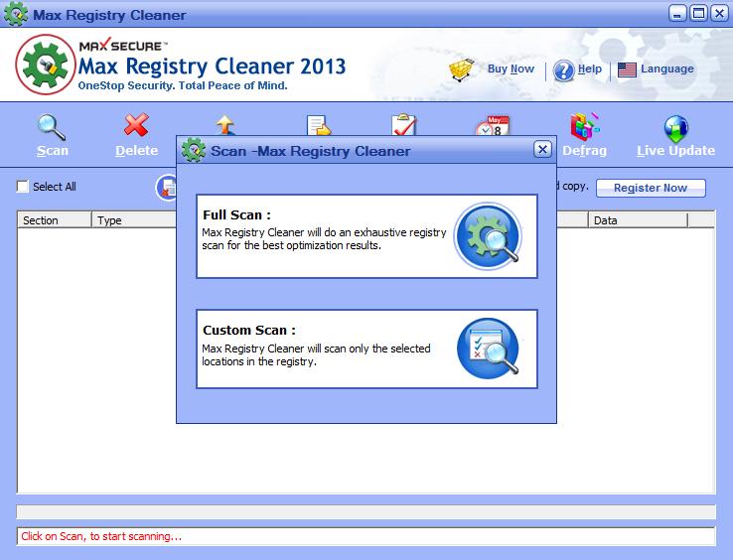The image size is (733, 560).
Task: Click the Live Update toolbar label
Action: (x=676, y=151)
